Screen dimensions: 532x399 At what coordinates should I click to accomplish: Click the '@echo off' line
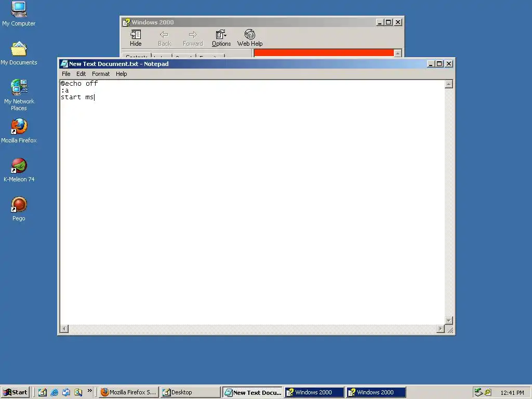(x=79, y=84)
